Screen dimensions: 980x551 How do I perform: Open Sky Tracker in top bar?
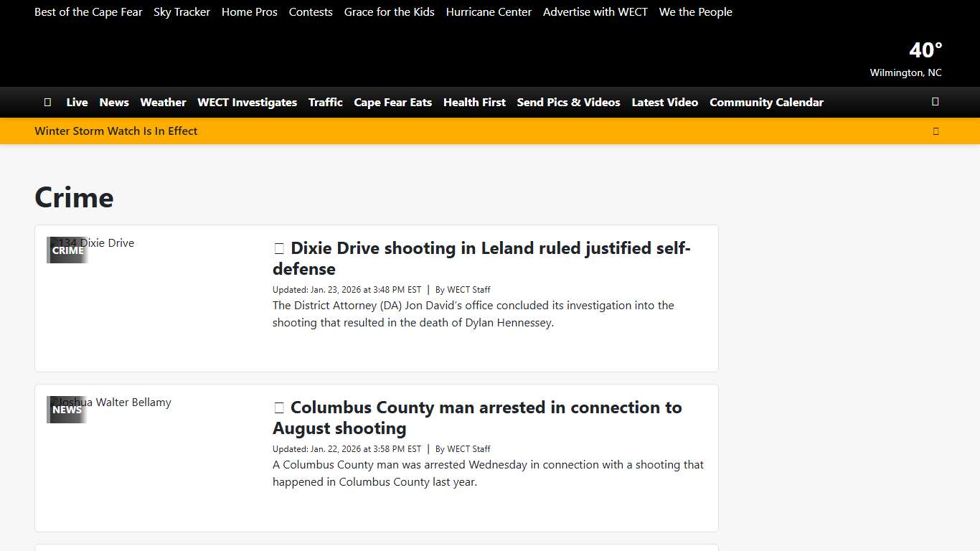click(x=182, y=12)
